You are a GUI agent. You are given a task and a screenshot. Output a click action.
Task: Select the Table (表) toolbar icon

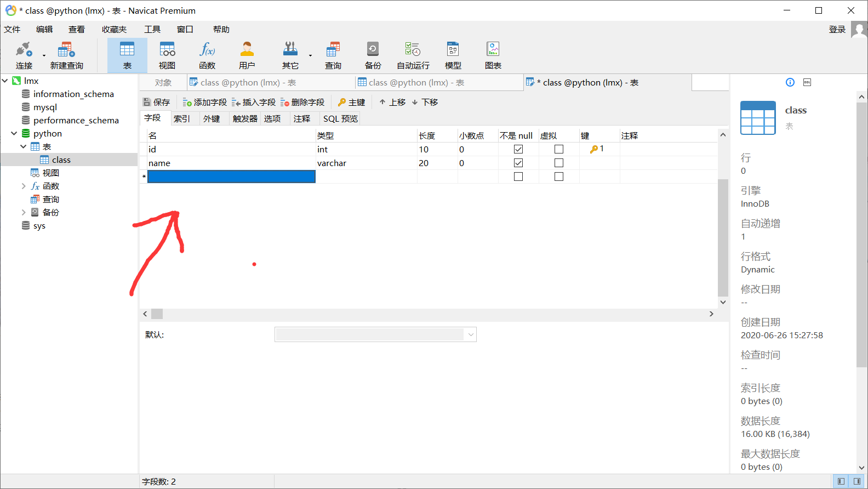tap(127, 55)
